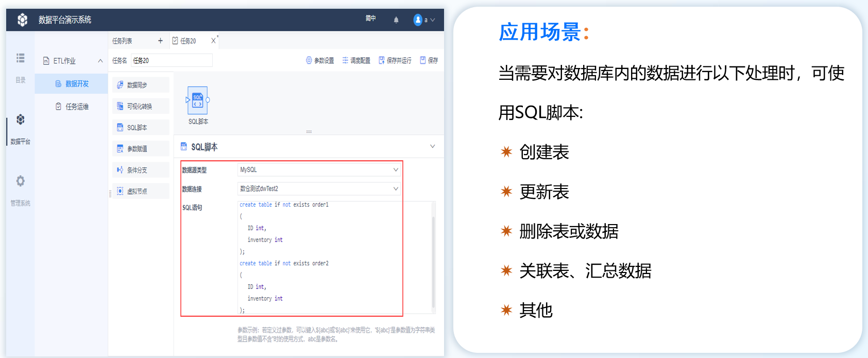Click the 应用场景 heading
This screenshot has width=868, height=358.
[544, 32]
